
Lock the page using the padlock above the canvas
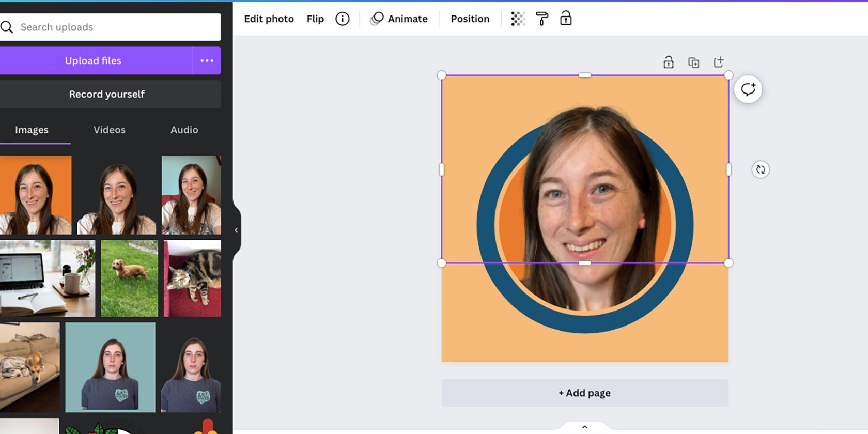[x=668, y=63]
